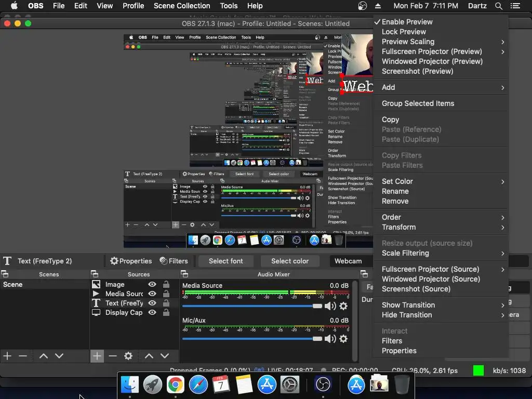Image resolution: width=532 pixels, height=399 pixels.
Task: Toggle lock on Media Source
Action: click(166, 294)
